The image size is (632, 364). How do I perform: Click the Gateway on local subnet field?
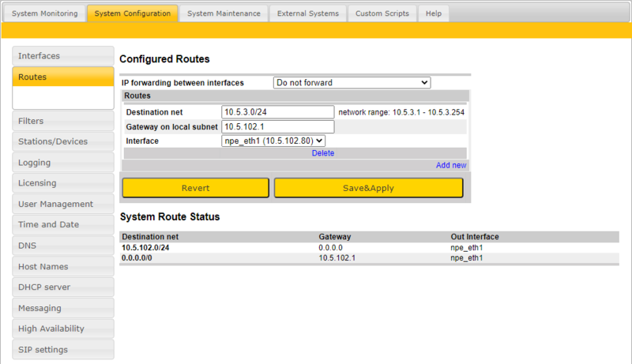[x=278, y=126]
